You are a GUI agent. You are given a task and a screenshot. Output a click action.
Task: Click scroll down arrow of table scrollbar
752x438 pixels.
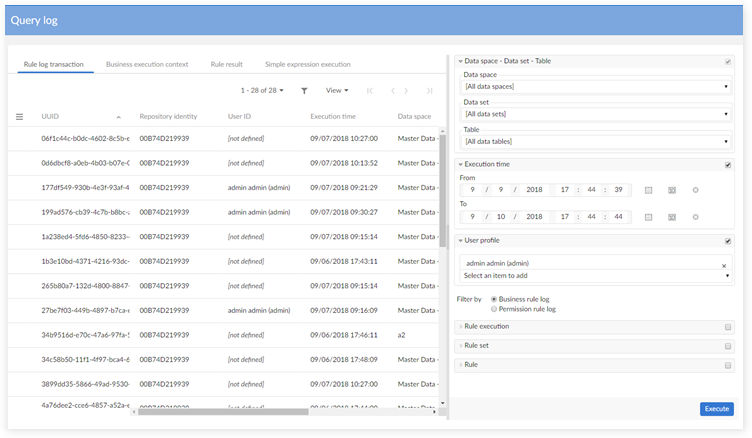click(x=443, y=403)
